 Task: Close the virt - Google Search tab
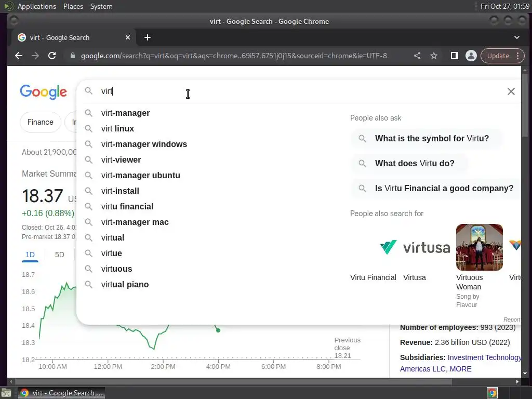128,37
